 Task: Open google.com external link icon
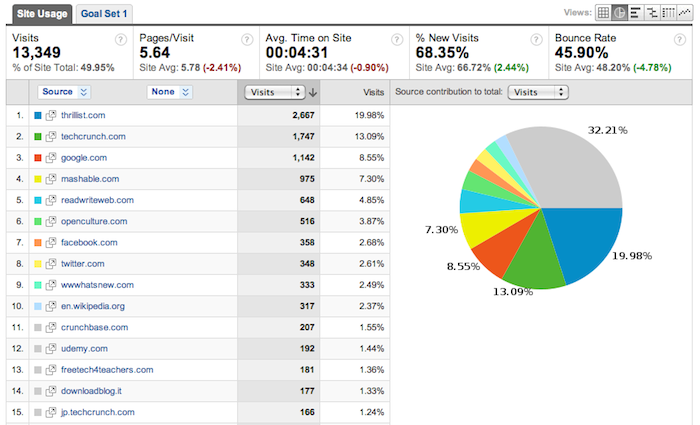[51, 158]
